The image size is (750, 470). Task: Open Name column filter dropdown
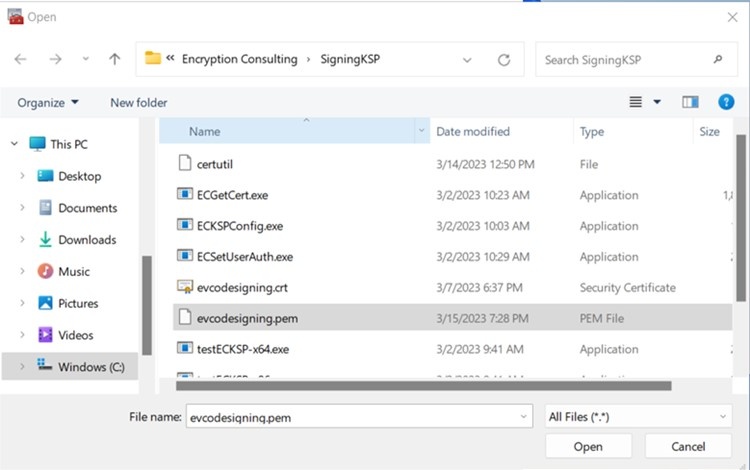[x=422, y=130]
